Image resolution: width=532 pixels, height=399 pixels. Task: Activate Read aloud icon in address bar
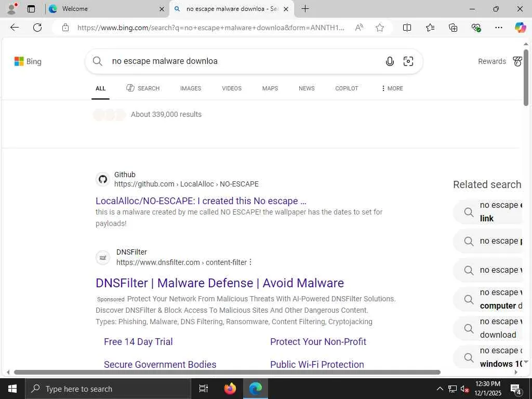(359, 28)
